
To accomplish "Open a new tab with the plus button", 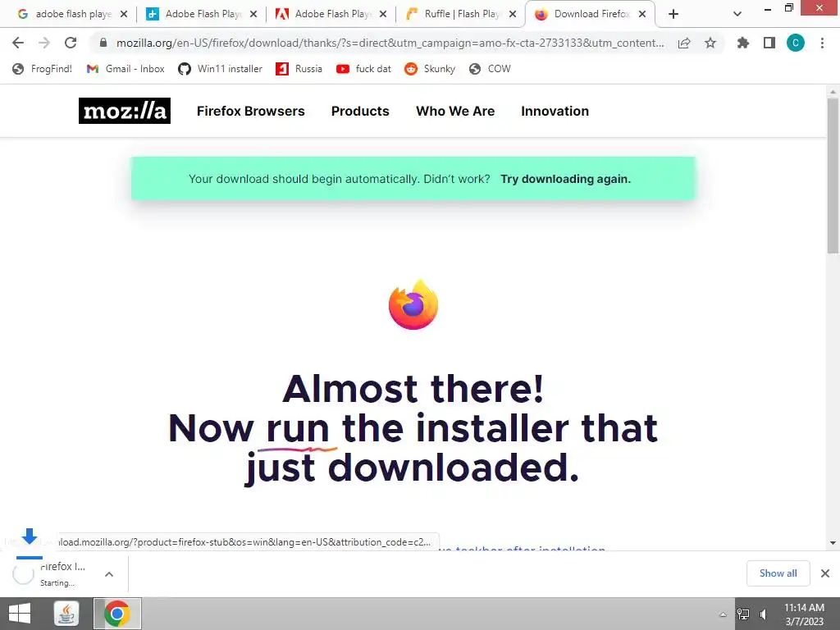I will point(673,14).
